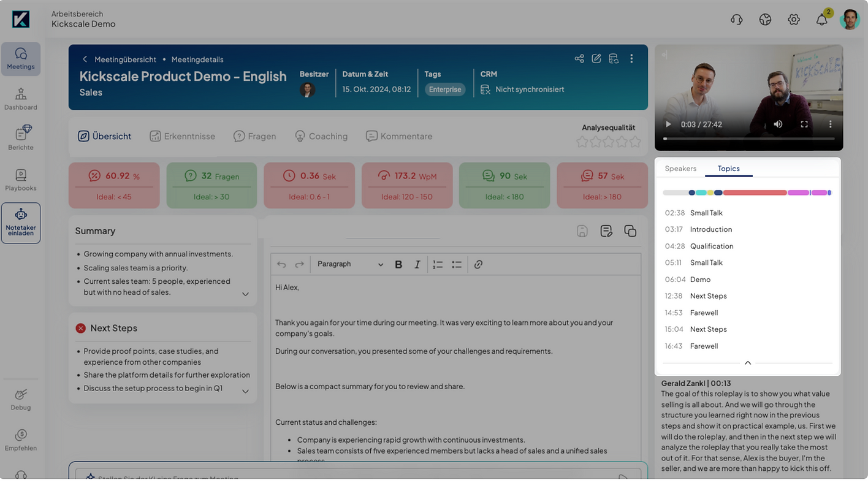Open the settings gear icon
Image resolution: width=868 pixels, height=488 pixels.
(x=794, y=20)
